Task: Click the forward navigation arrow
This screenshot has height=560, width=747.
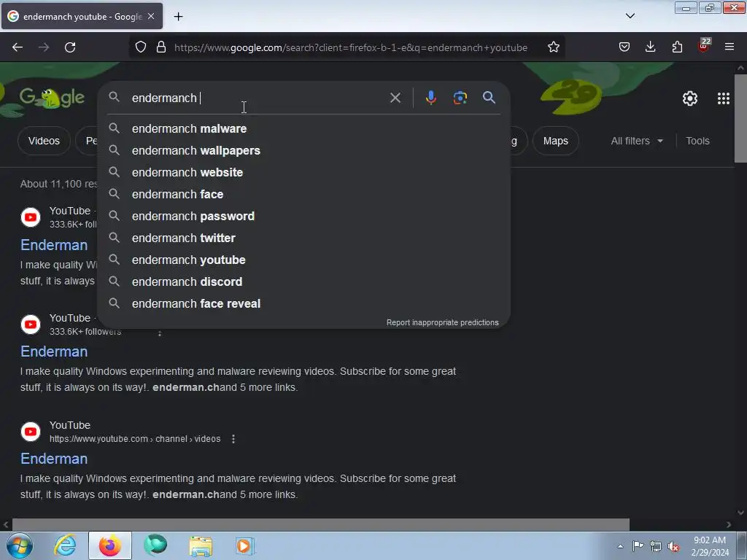Action: pyautogui.click(x=44, y=47)
